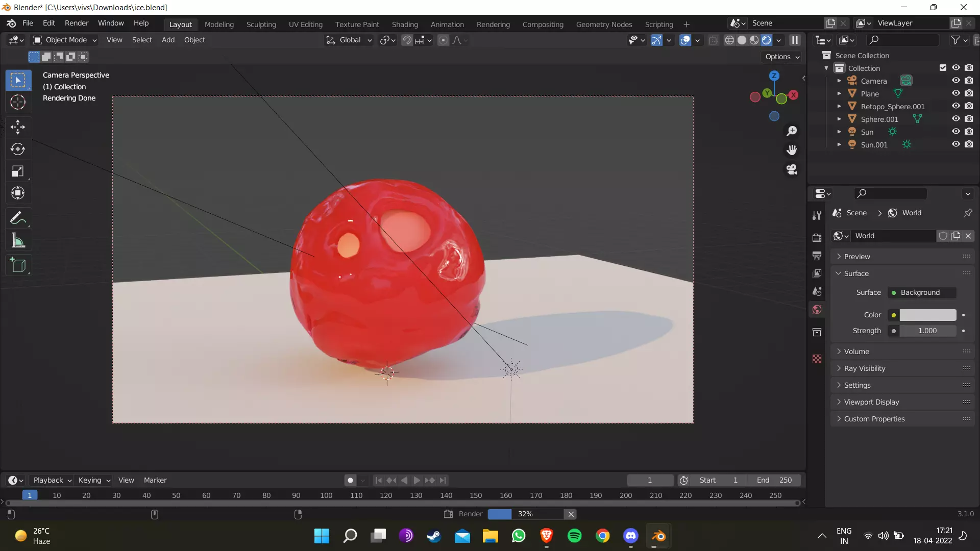The width and height of the screenshot is (980, 551).
Task: Collapse the Surface panel
Action: [902, 273]
